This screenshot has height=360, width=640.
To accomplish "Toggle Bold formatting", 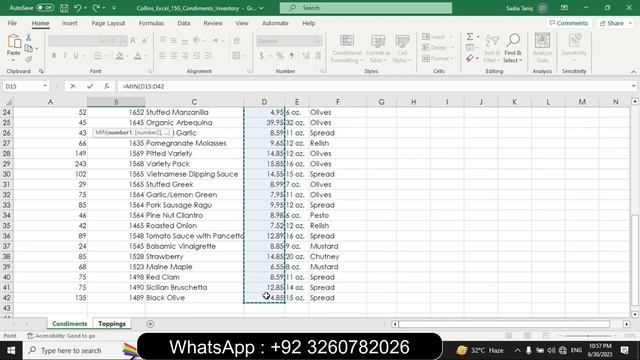I will [53, 56].
